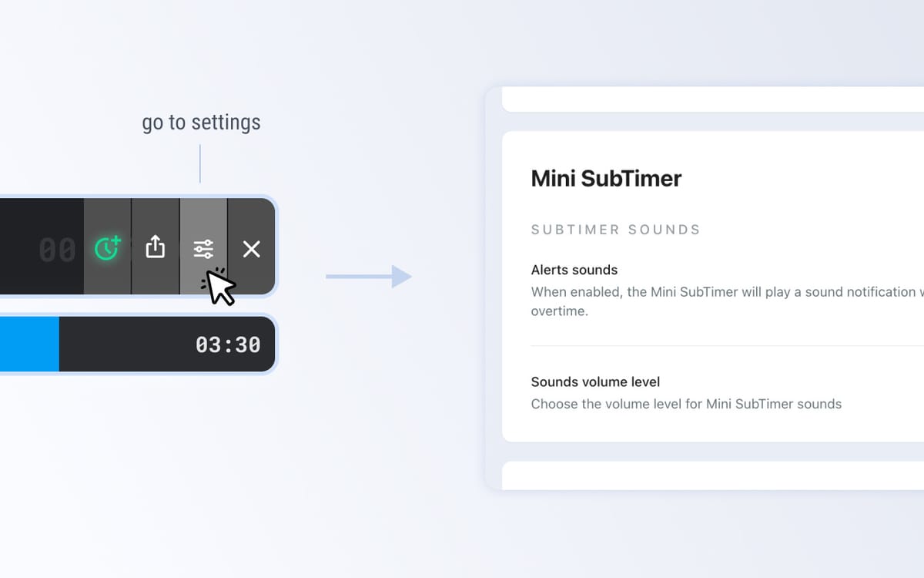Select the dismiss X icon on the toolbar
The width and height of the screenshot is (924, 578).
(251, 248)
